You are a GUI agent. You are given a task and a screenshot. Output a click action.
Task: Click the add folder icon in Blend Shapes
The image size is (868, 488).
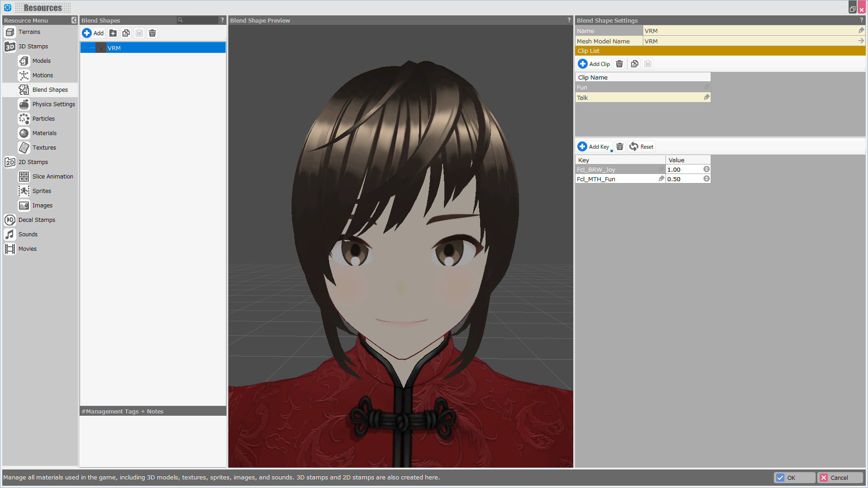(113, 33)
